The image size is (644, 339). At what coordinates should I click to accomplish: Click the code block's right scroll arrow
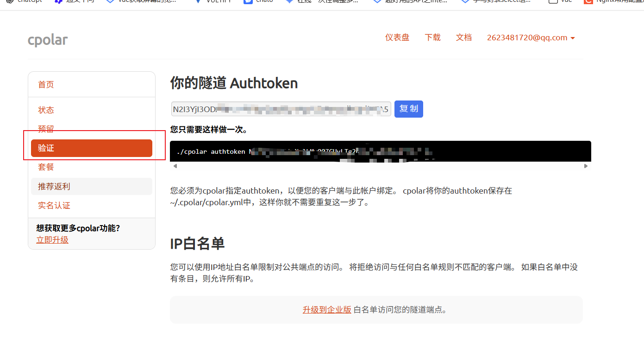(586, 166)
